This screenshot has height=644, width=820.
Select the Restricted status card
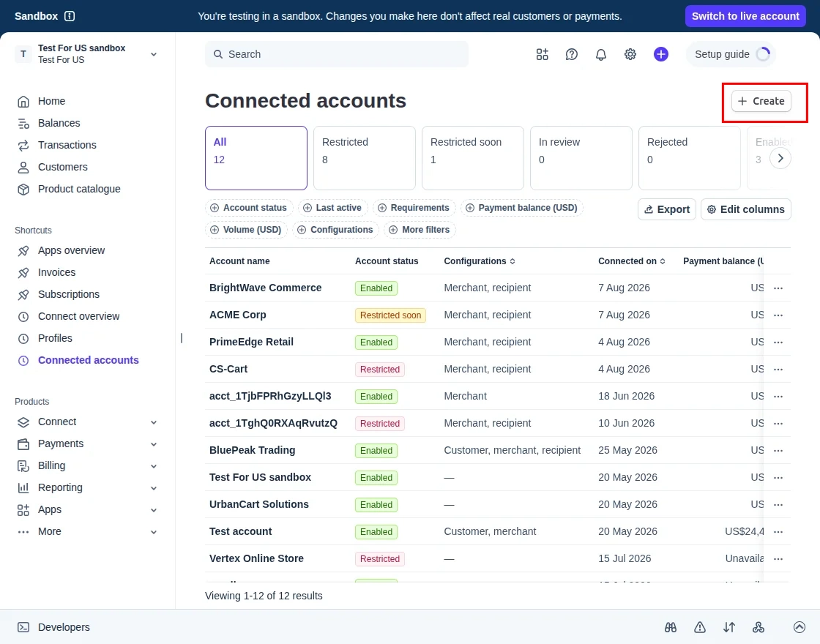tap(365, 158)
